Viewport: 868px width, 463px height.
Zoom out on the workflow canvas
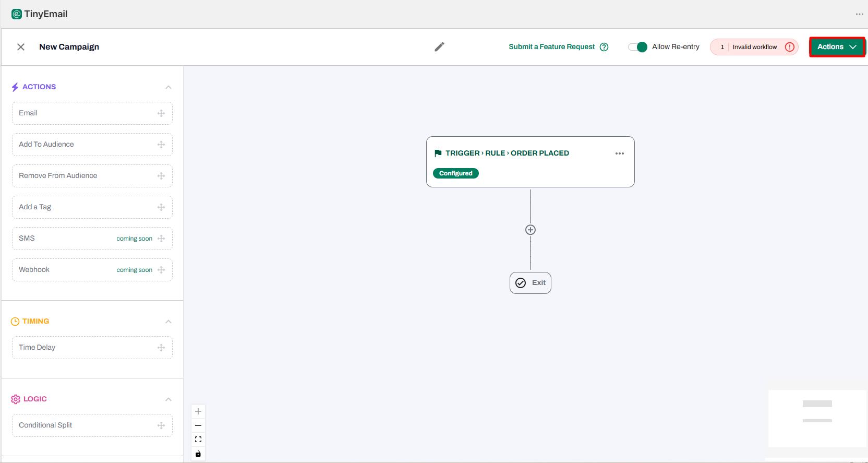point(198,425)
